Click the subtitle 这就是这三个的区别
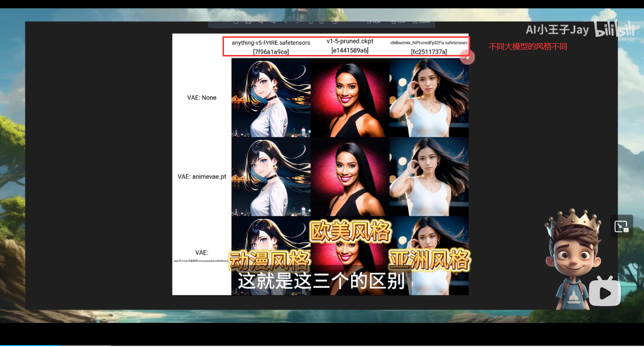The height and width of the screenshot is (347, 644). click(321, 282)
